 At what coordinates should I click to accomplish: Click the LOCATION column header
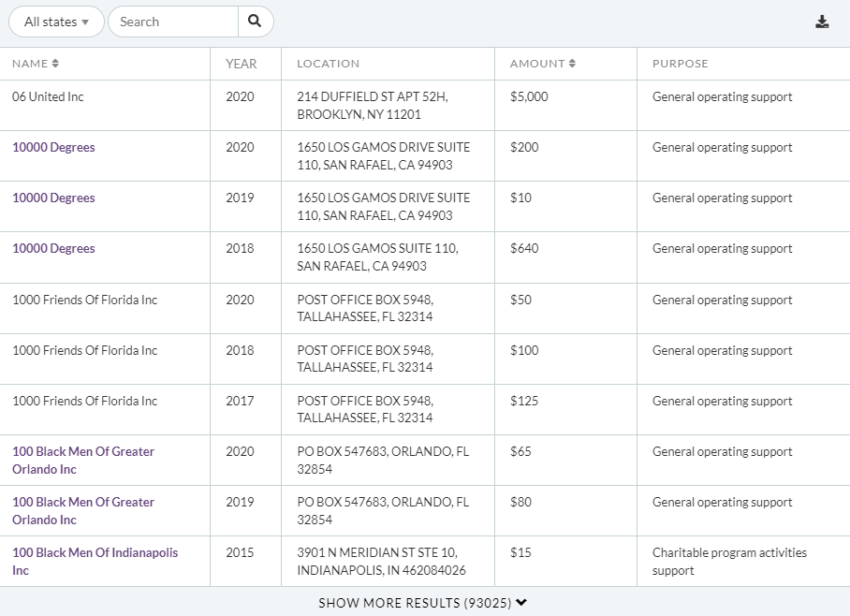click(x=328, y=64)
